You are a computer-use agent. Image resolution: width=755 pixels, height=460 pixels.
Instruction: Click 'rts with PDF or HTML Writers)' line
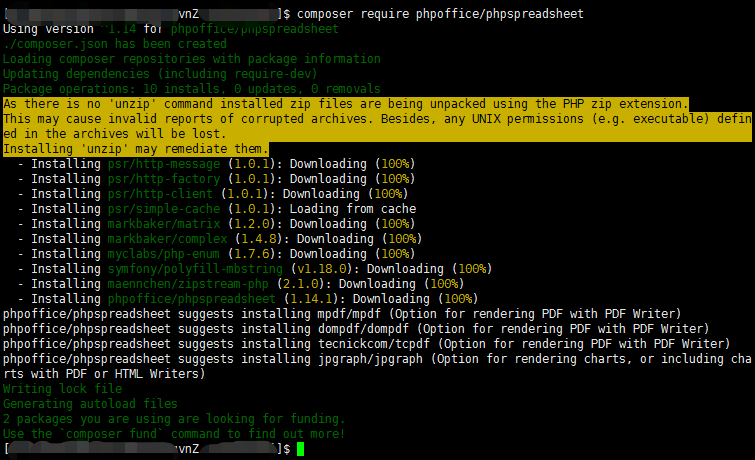104,373
